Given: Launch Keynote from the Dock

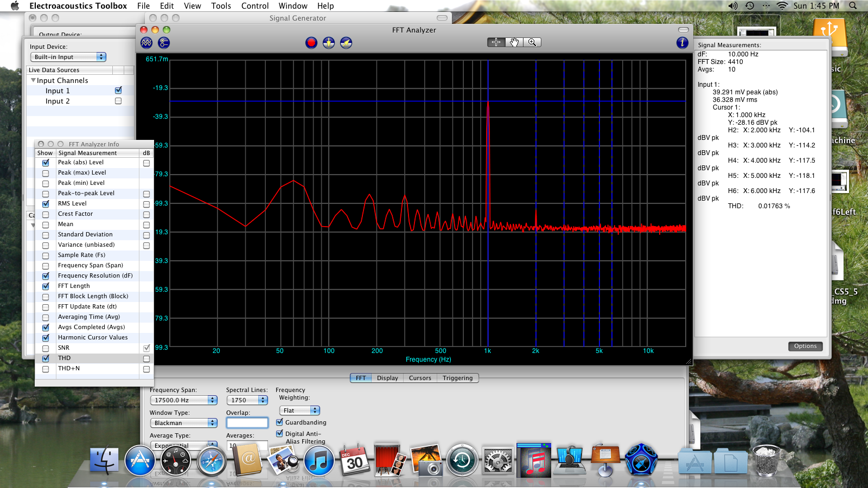Looking at the screenshot, I should 605,460.
